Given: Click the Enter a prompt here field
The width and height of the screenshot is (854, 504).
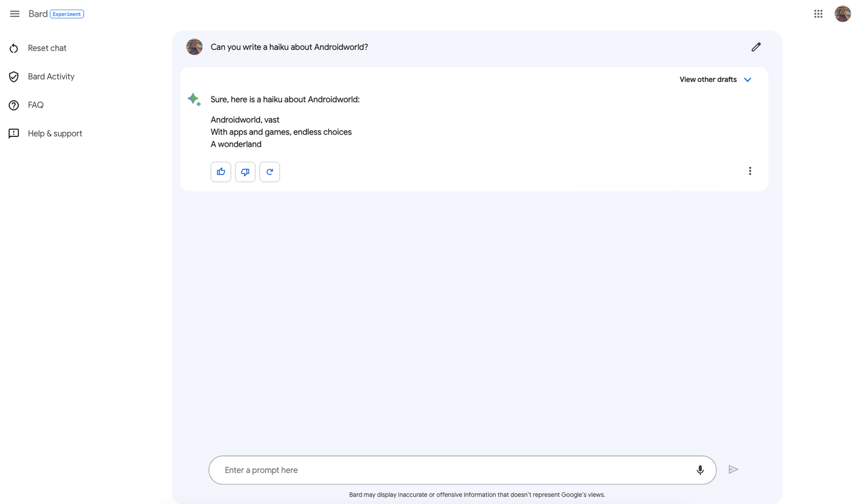Looking at the screenshot, I should click(x=463, y=470).
